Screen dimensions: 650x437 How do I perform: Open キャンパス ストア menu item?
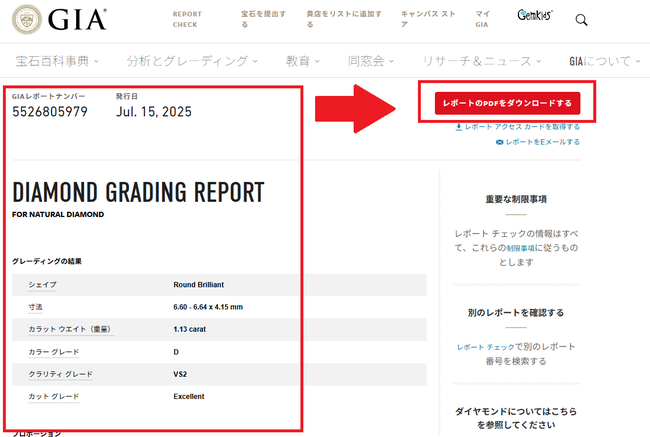click(x=428, y=19)
